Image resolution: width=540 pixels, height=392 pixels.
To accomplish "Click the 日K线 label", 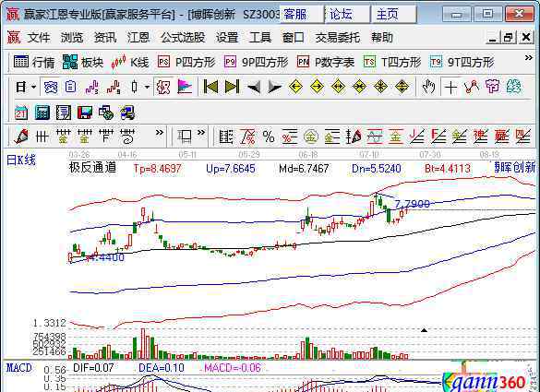I will 21,160.
